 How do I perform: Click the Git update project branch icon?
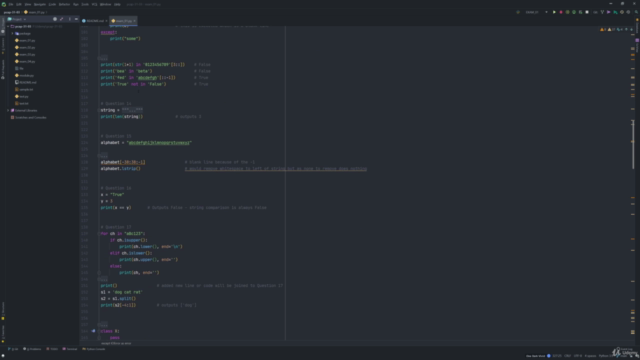[x=602, y=12]
